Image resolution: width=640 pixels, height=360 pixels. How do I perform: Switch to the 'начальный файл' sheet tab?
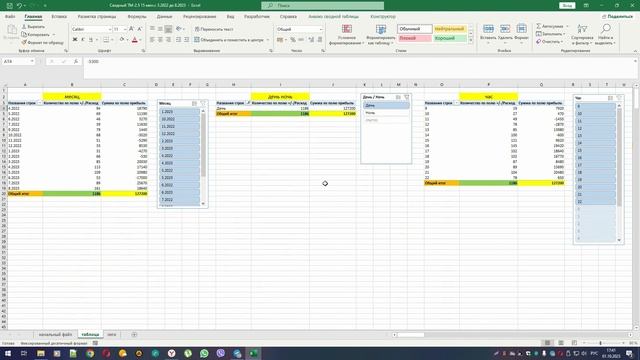(x=55, y=334)
